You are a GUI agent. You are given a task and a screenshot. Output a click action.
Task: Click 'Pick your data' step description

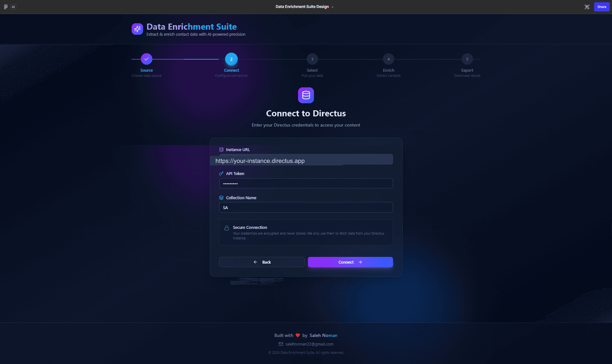pos(312,76)
